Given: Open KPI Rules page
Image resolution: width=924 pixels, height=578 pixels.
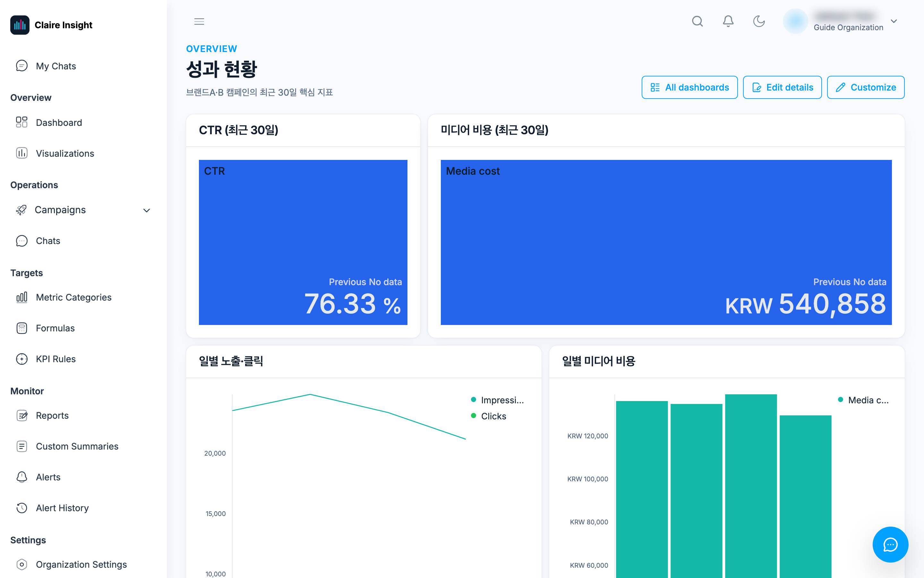Looking at the screenshot, I should pos(83,359).
